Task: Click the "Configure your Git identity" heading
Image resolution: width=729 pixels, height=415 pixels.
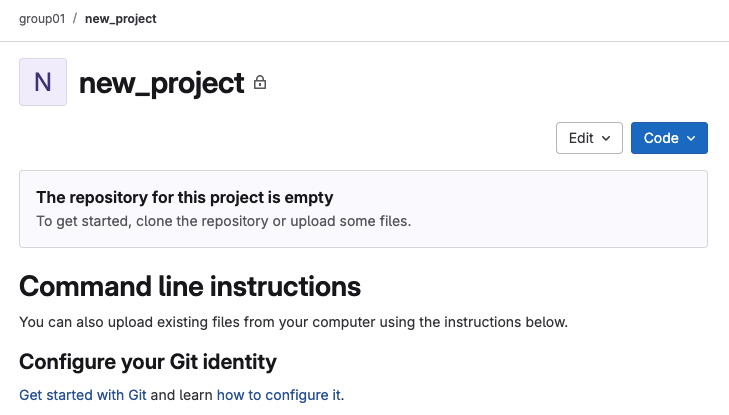Action: [x=148, y=361]
